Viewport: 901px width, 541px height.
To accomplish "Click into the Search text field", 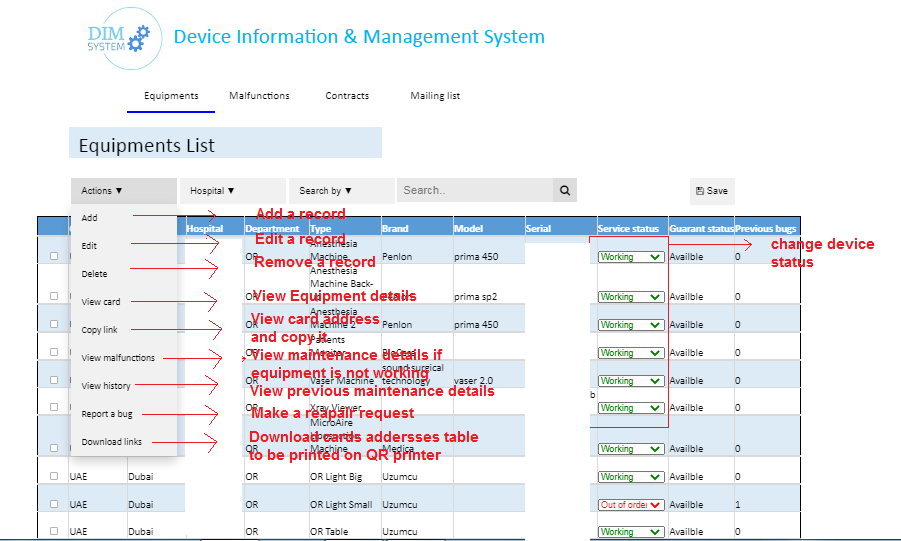I will tap(475, 190).
